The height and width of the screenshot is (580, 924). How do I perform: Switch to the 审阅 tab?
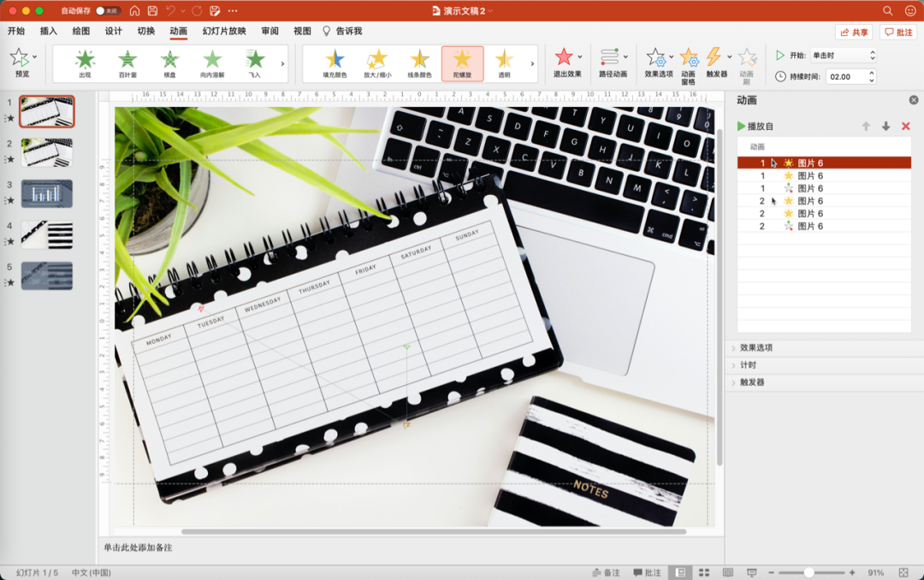pos(269,32)
